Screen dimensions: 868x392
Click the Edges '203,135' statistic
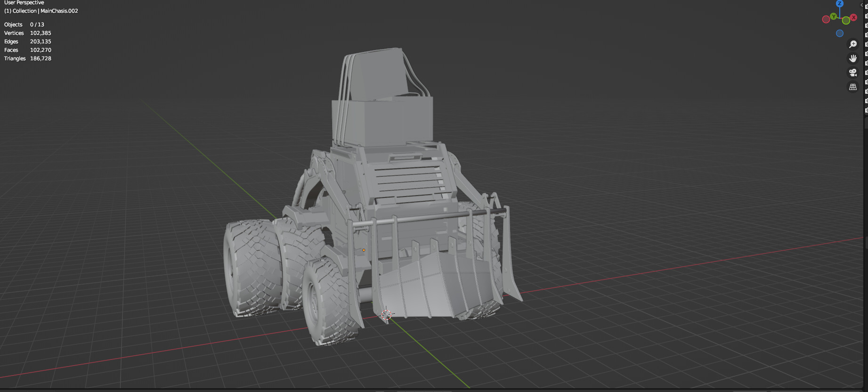(x=41, y=41)
